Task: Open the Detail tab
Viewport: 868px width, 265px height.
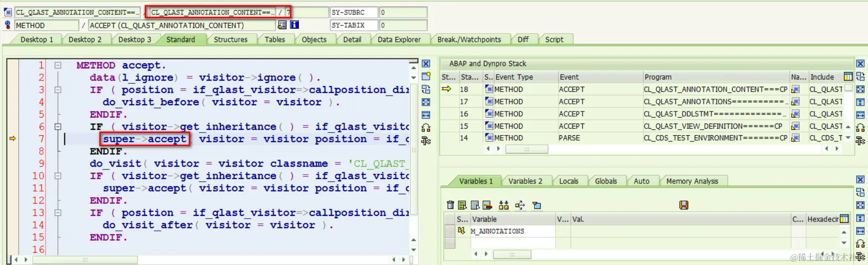Action: pos(352,39)
